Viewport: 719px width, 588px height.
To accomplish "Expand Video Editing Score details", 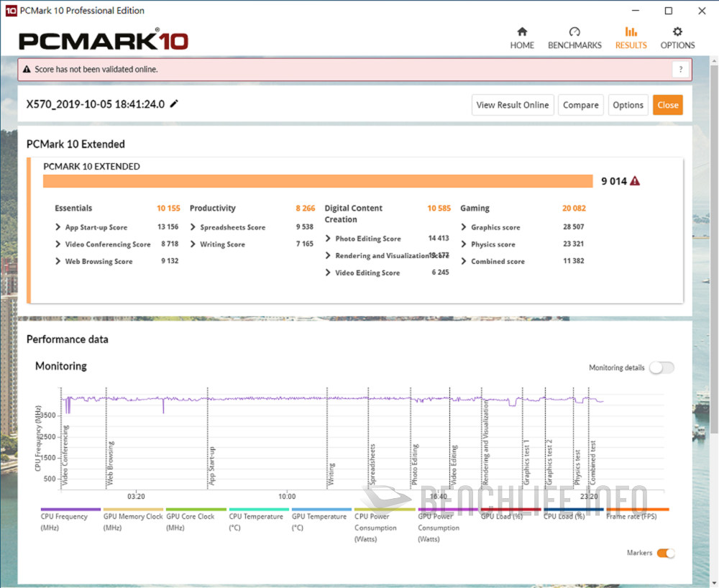I will pos(328,272).
